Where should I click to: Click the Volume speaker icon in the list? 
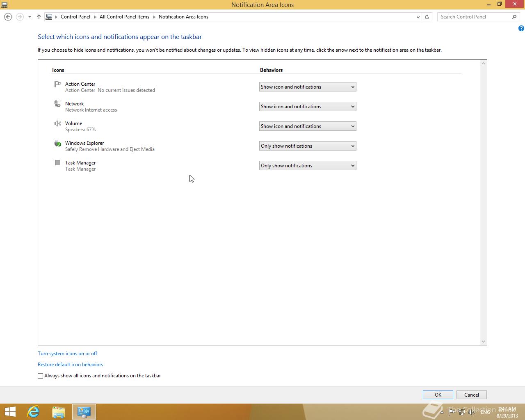pyautogui.click(x=57, y=123)
